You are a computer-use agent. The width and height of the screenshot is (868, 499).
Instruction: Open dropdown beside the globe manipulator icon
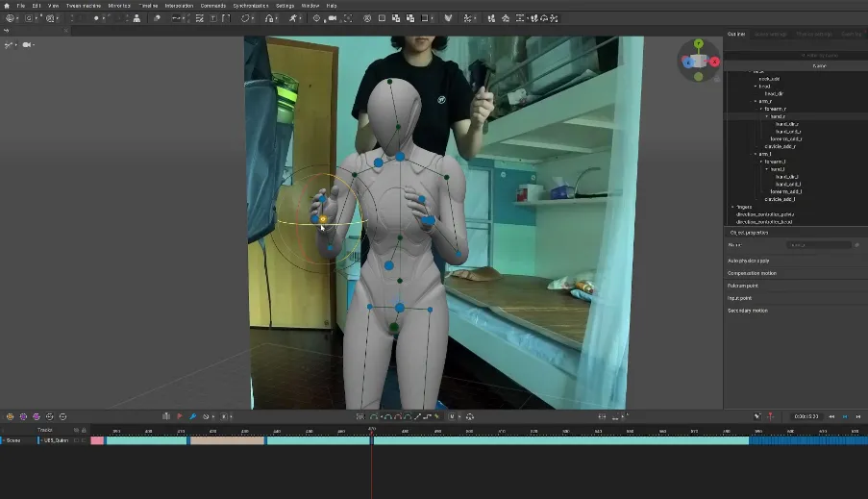click(17, 19)
